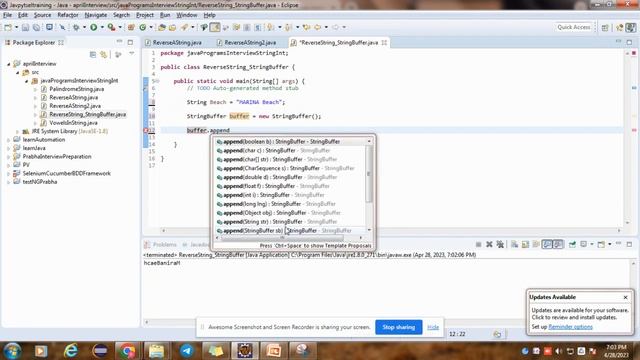Toggle Mark Occurrences toolbar button
The image size is (640, 360).
(x=215, y=27)
